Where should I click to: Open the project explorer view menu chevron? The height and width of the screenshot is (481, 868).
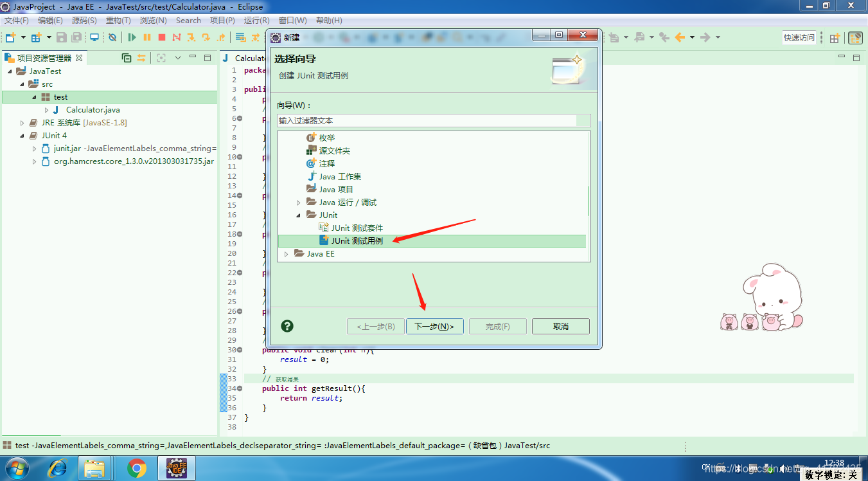[178, 58]
